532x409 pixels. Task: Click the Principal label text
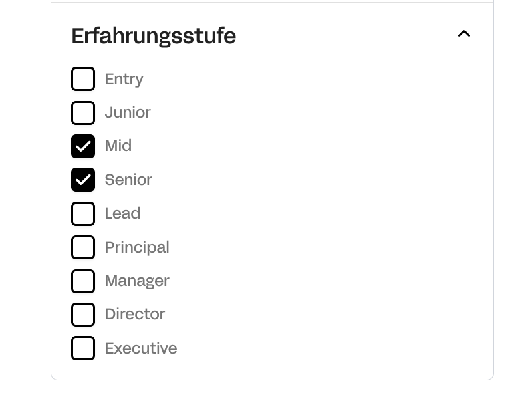[137, 247]
